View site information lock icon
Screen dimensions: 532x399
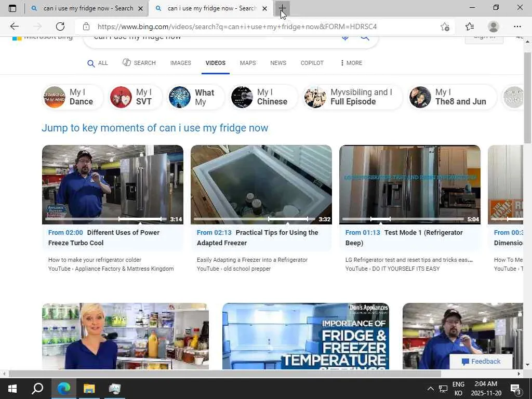pyautogui.click(x=86, y=26)
